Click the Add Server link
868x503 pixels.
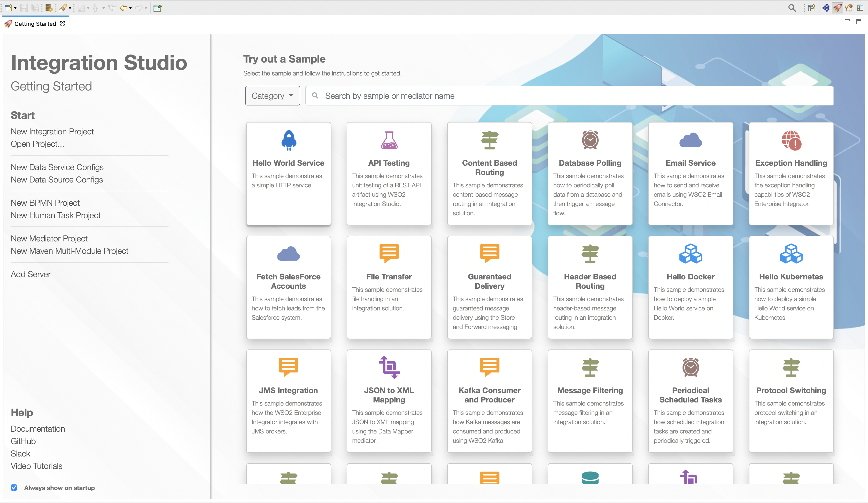[x=31, y=274]
